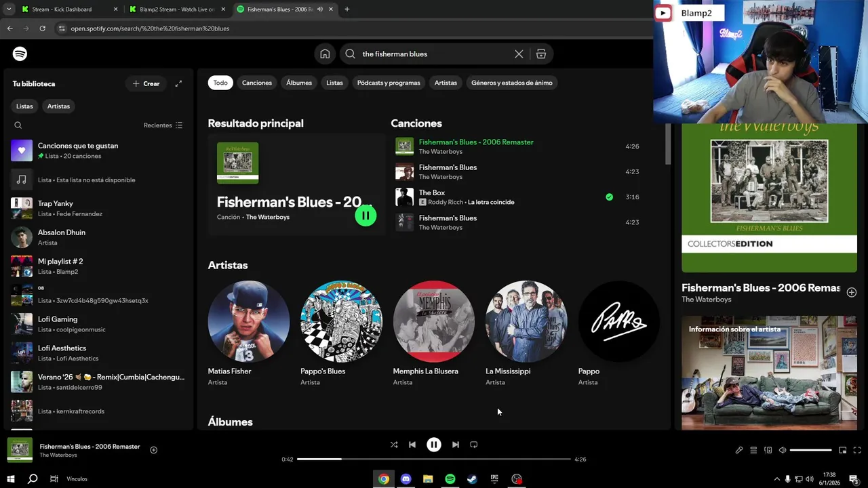
Task: Open the lyrics microphone icon
Action: point(739,450)
